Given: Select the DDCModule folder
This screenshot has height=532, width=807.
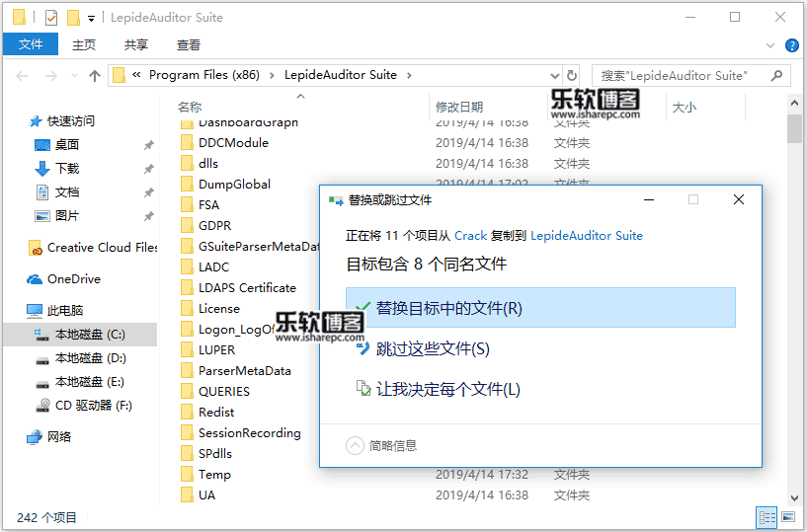Looking at the screenshot, I should [224, 142].
